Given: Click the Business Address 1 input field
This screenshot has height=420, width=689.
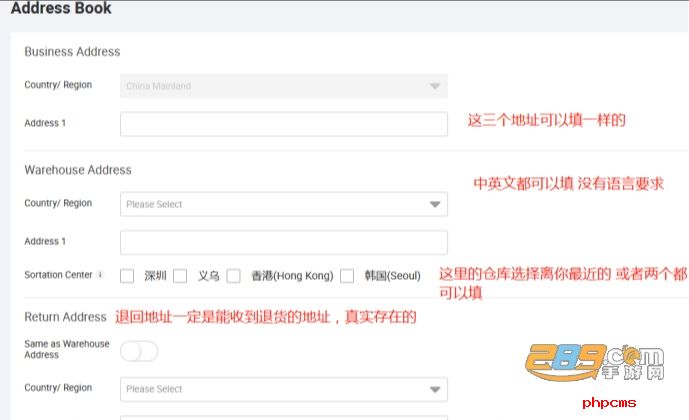Looking at the screenshot, I should tap(284, 124).
